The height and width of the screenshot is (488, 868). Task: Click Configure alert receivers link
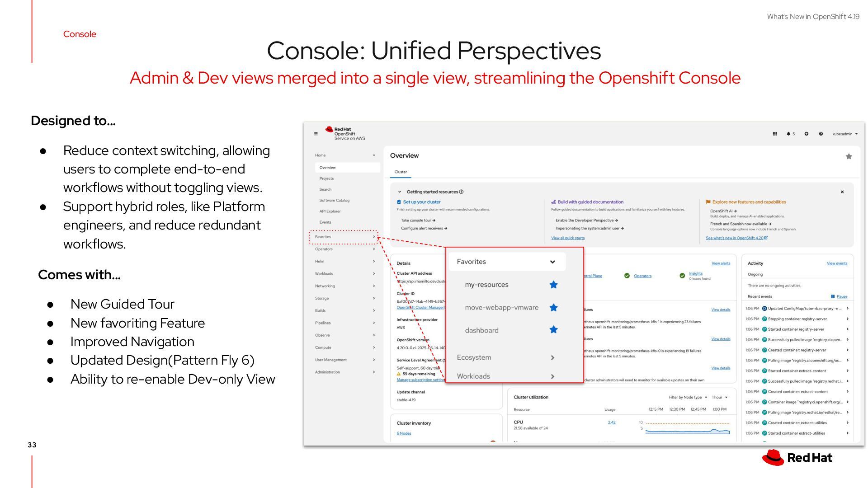tap(424, 228)
